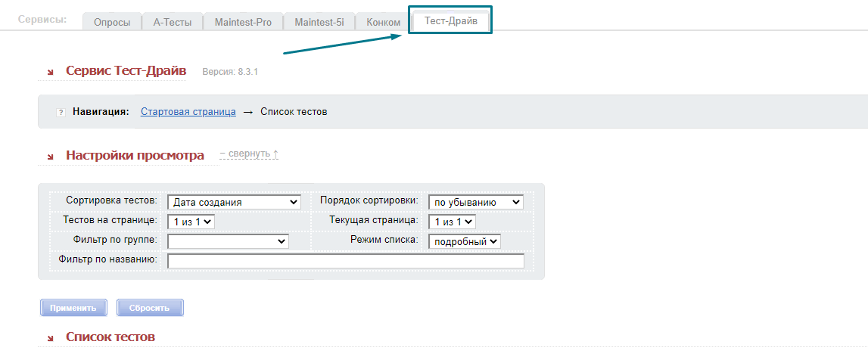Select the Maintest-5i tab

[319, 22]
